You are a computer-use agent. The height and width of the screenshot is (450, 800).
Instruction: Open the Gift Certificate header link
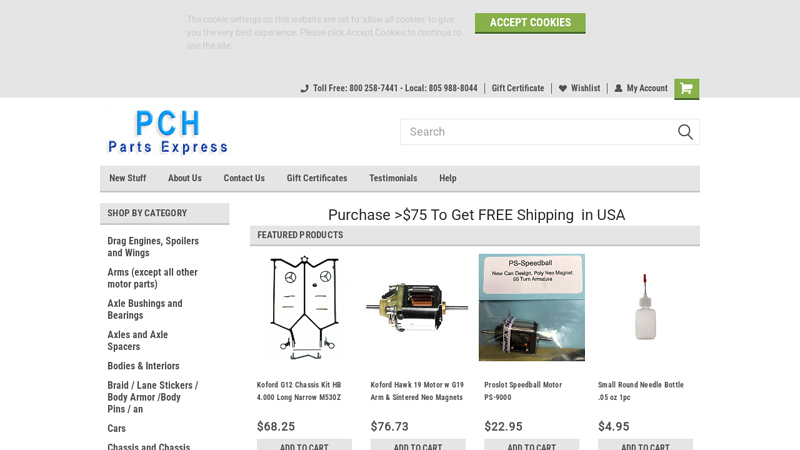click(517, 88)
